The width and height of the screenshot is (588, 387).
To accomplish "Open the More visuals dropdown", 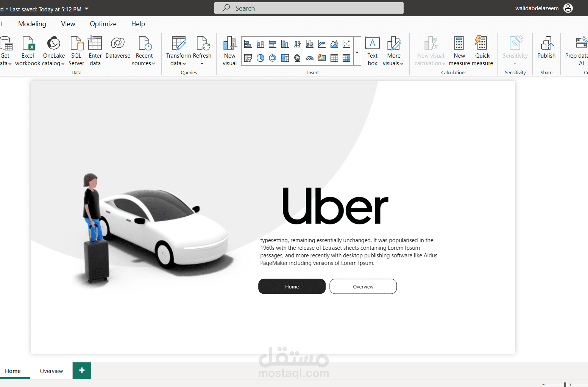I will [x=402, y=64].
